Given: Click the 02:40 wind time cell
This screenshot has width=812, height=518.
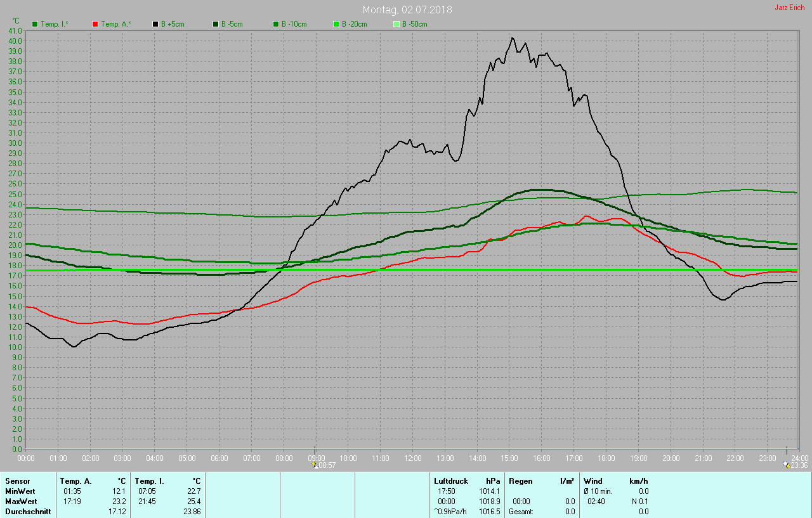Looking at the screenshot, I should (x=596, y=502).
